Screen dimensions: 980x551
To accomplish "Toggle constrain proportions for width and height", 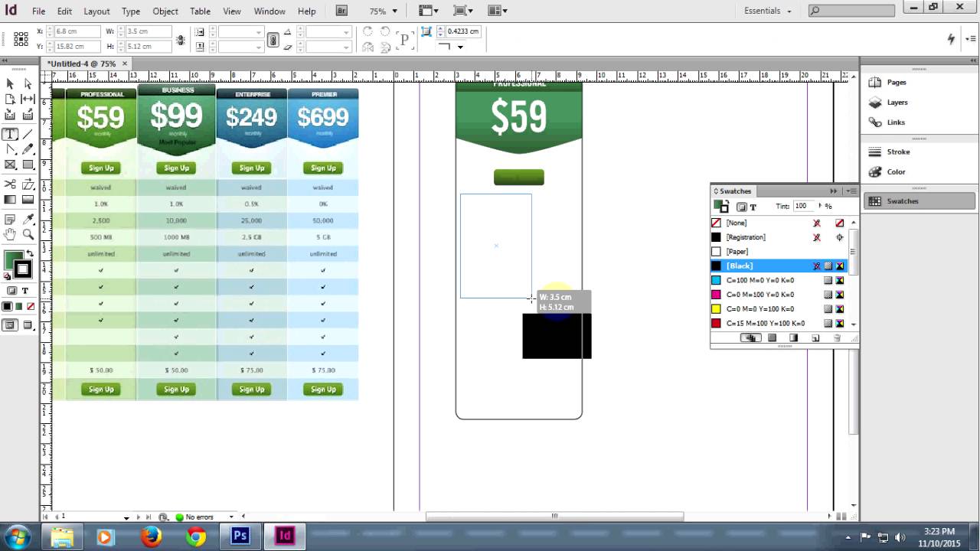I will 181,39.
